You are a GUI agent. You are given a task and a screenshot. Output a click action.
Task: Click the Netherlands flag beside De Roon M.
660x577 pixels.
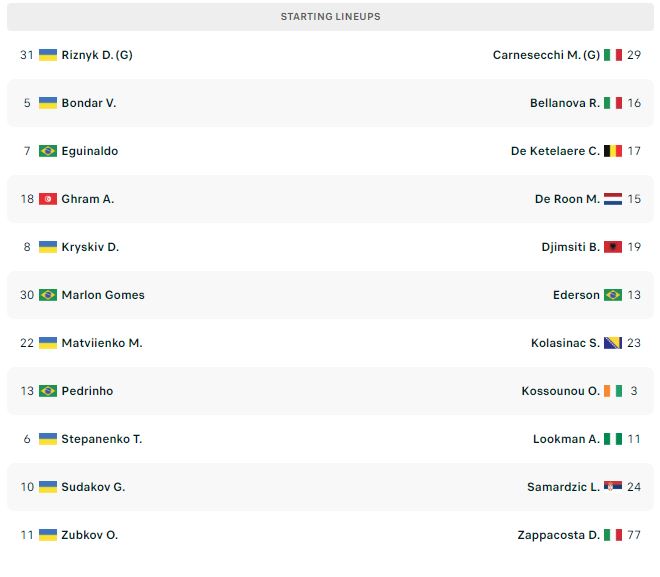tap(612, 199)
